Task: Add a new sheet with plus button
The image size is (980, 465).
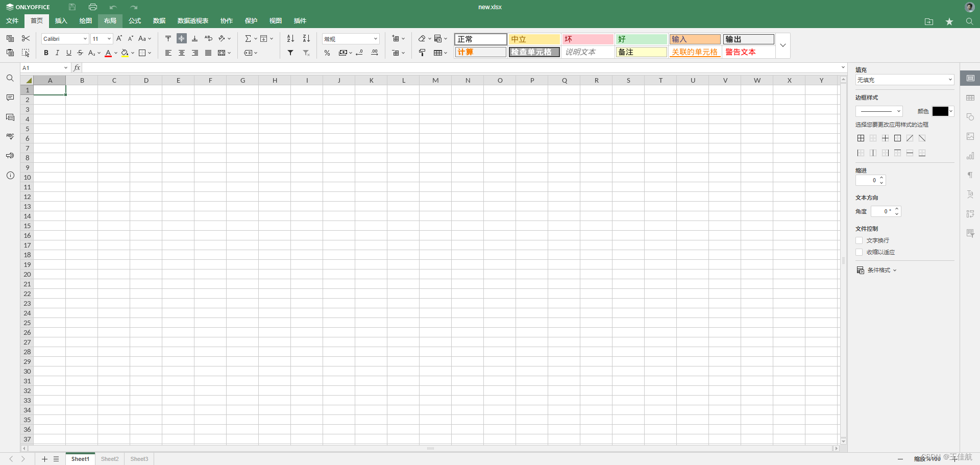Action: pos(44,459)
